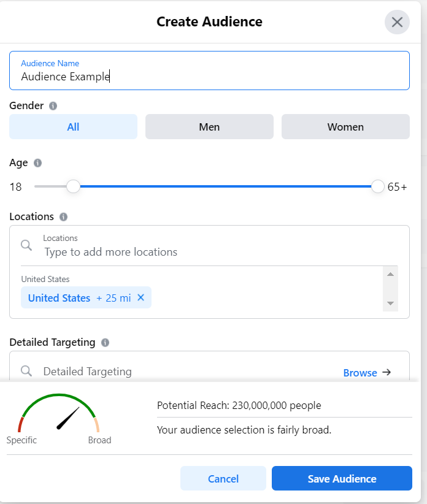427x504 pixels.
Task: Click the Detailed Targeting info icon
Action: click(104, 343)
